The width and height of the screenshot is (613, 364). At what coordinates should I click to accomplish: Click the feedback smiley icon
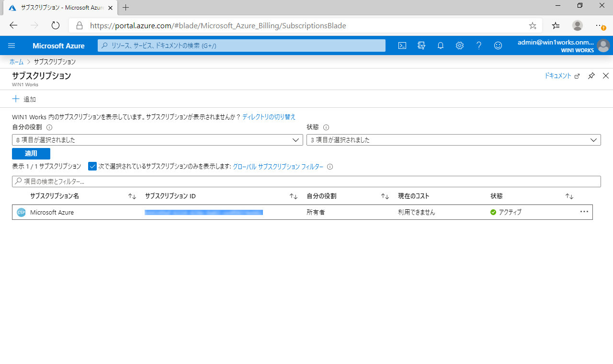pyautogui.click(x=498, y=45)
